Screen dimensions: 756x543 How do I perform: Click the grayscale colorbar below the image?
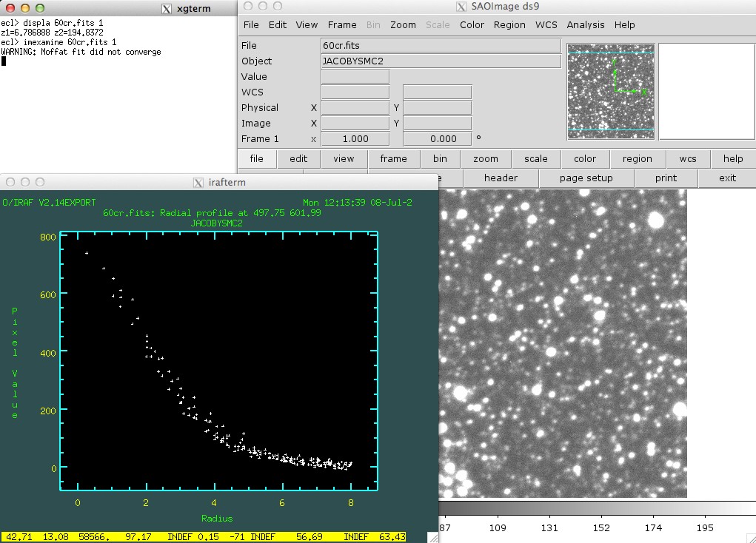point(597,507)
